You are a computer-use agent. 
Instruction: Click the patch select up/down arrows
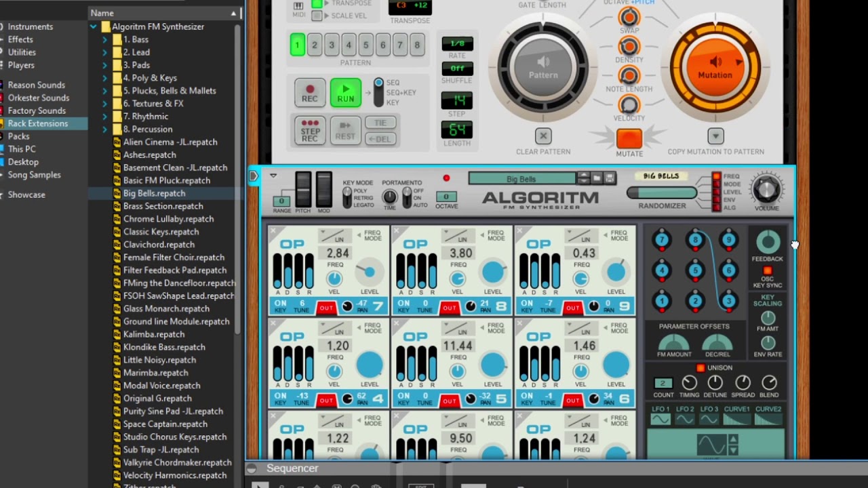point(583,179)
